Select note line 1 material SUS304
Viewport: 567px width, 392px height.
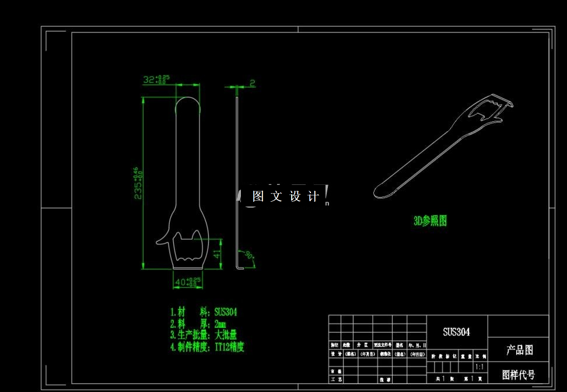point(204,311)
